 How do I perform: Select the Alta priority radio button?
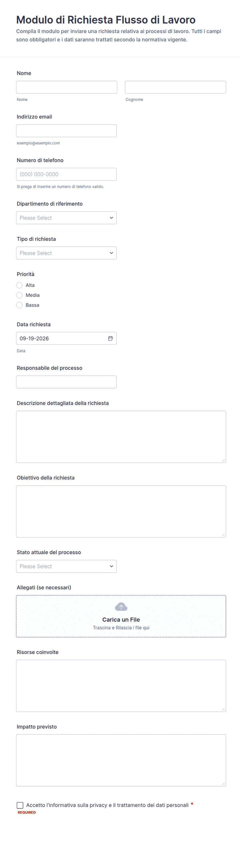[x=20, y=285]
